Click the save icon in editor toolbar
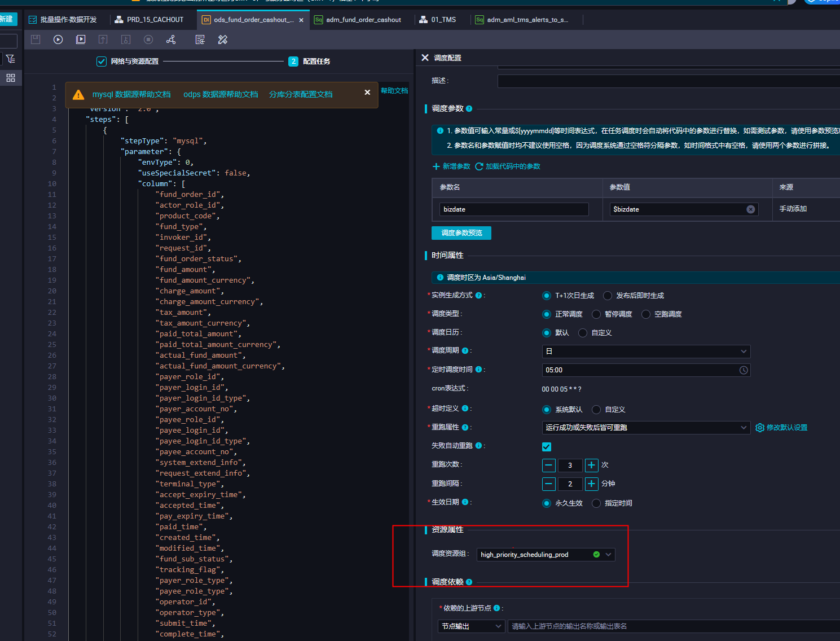The height and width of the screenshot is (641, 840). (x=36, y=39)
